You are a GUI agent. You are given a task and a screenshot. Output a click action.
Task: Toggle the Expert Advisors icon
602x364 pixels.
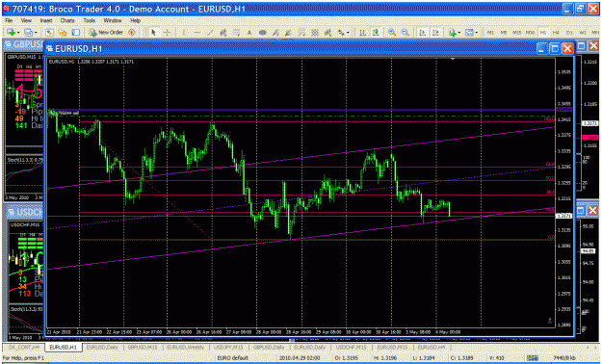pos(131,33)
